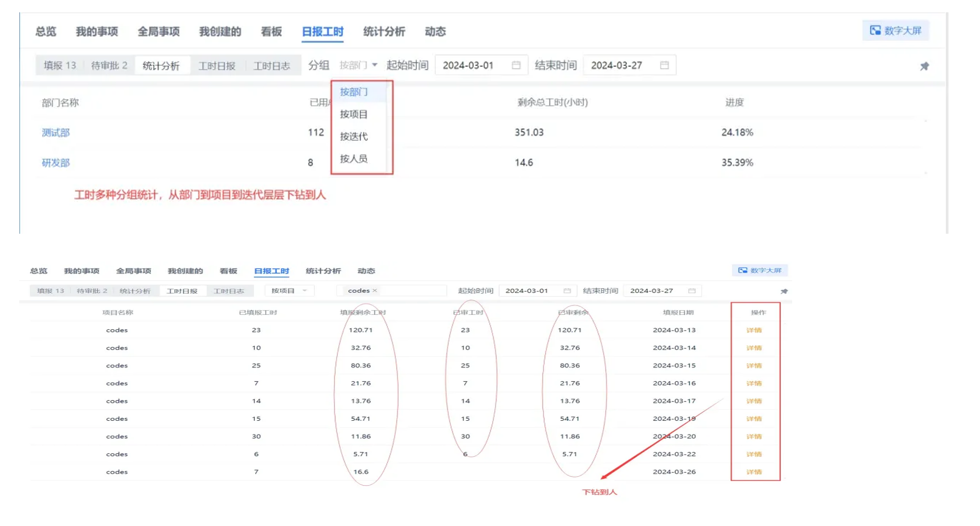Click the 操作 column header
Viewport: 980px width, 526px height.
pyautogui.click(x=758, y=312)
